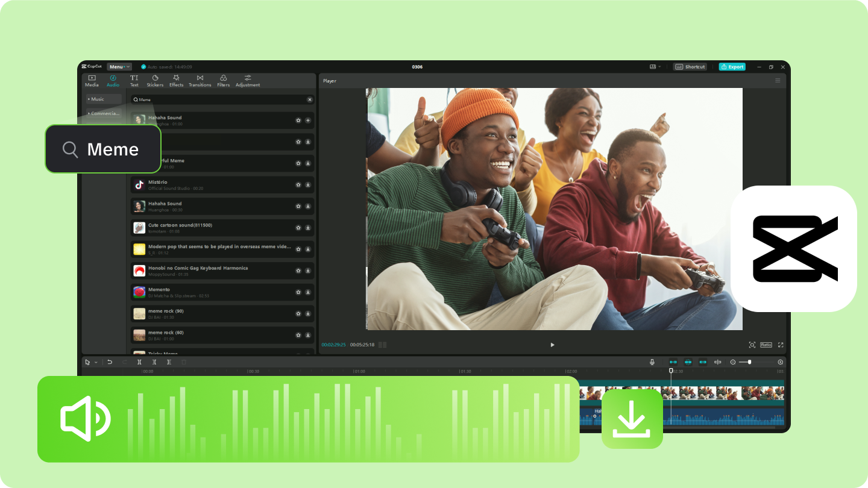Enter fullscreen preview in the player
The image size is (868, 488).
tap(781, 345)
